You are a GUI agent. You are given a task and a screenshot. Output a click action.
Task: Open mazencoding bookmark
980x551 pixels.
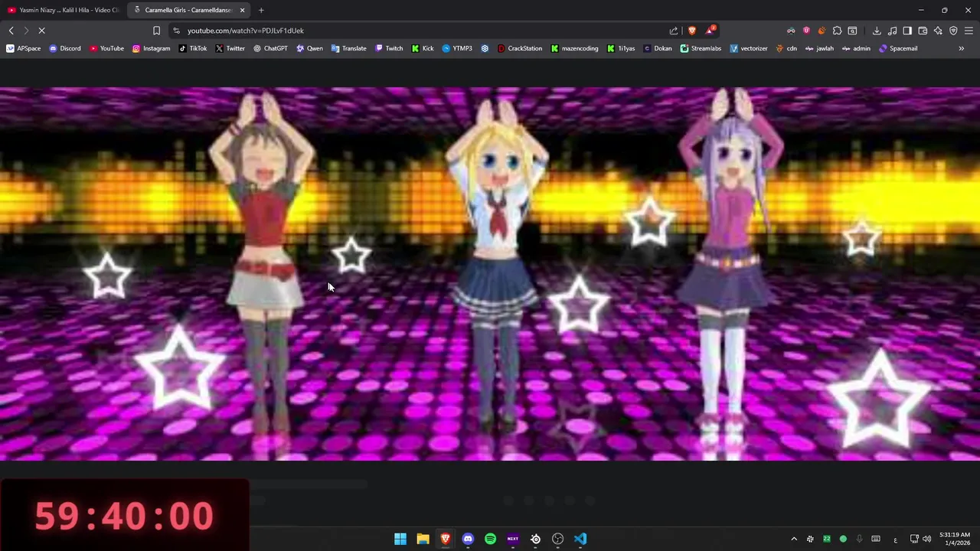pyautogui.click(x=574, y=48)
